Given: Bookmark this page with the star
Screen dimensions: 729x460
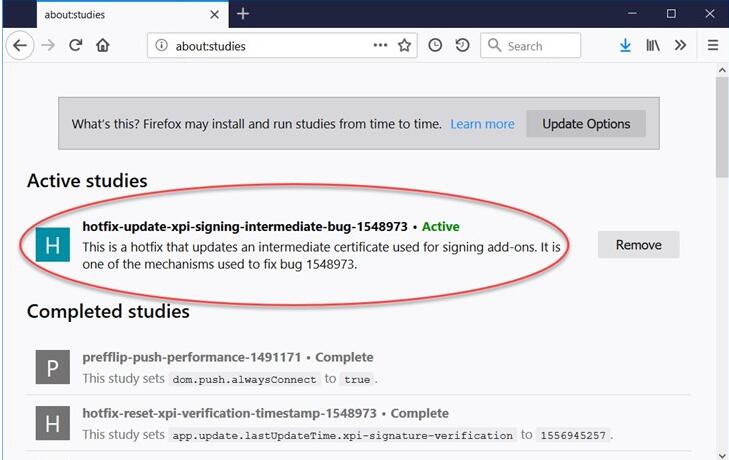Looking at the screenshot, I should click(405, 45).
